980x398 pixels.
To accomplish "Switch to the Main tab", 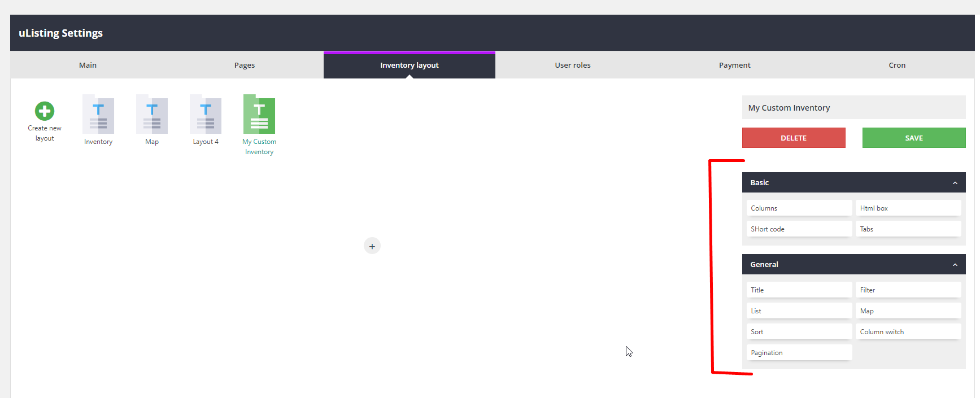I will point(88,65).
